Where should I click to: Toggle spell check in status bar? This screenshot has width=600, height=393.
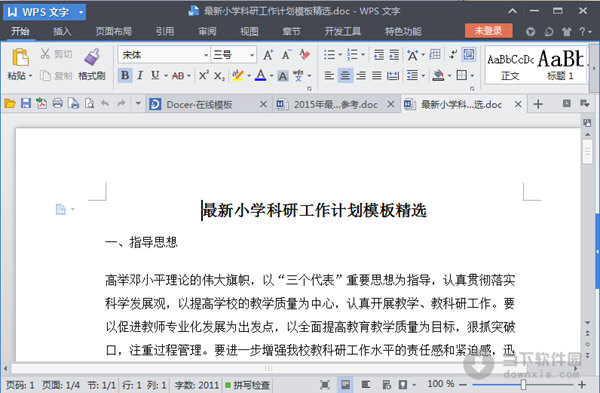248,385
